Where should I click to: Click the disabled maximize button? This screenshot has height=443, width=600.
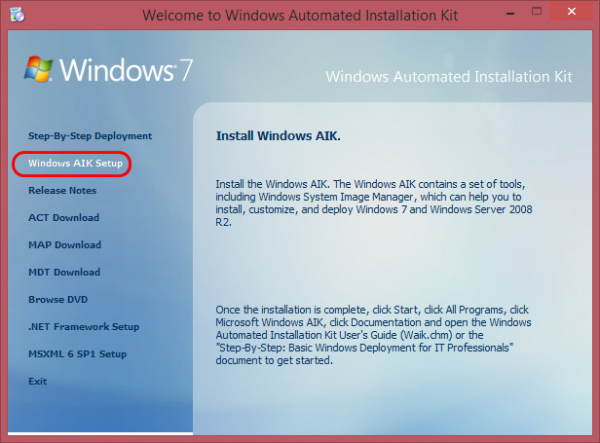536,11
